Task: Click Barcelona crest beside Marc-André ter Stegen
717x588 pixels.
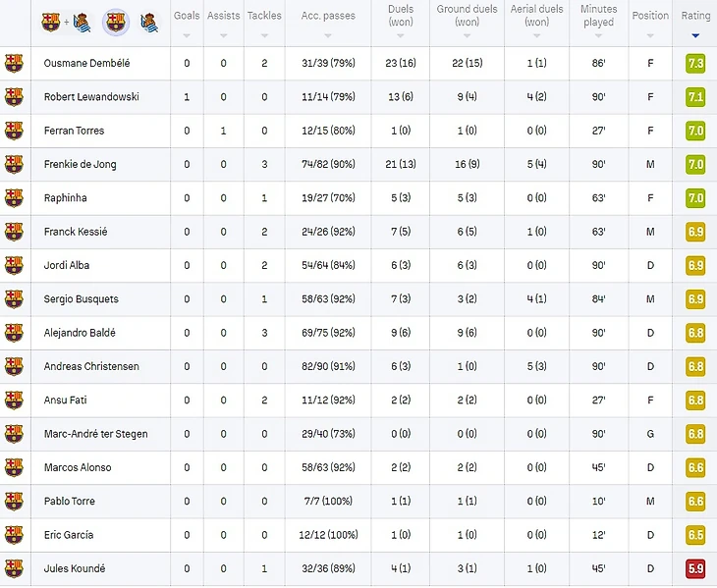Action: (14, 434)
